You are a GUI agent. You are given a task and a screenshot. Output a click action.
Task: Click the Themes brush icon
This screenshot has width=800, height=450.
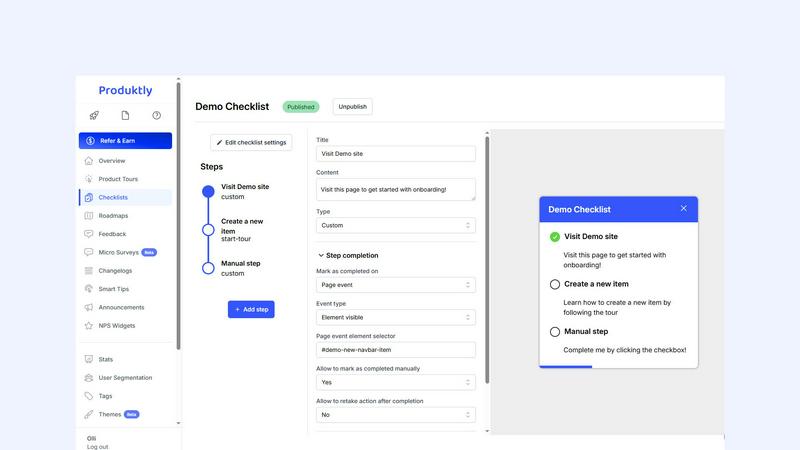[x=89, y=414]
